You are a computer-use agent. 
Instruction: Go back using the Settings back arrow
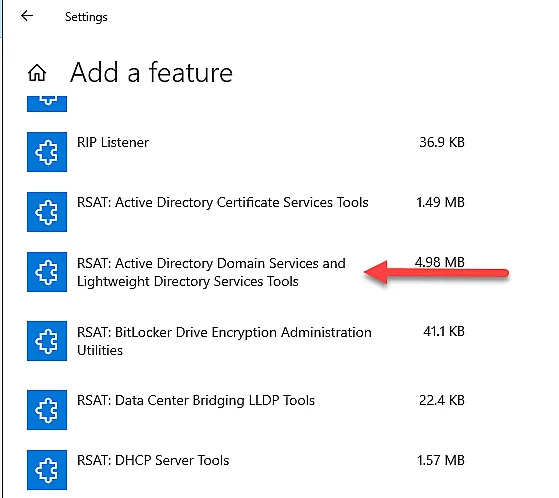[27, 16]
